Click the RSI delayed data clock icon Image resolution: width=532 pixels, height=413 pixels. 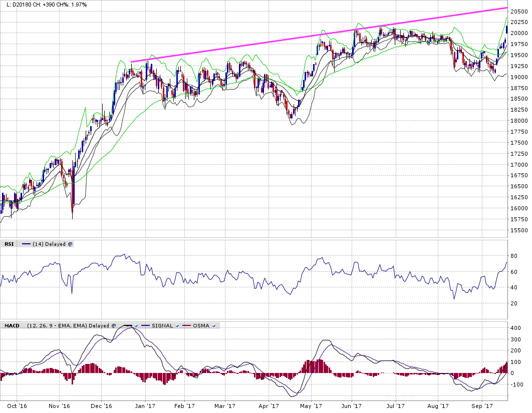[x=70, y=244]
